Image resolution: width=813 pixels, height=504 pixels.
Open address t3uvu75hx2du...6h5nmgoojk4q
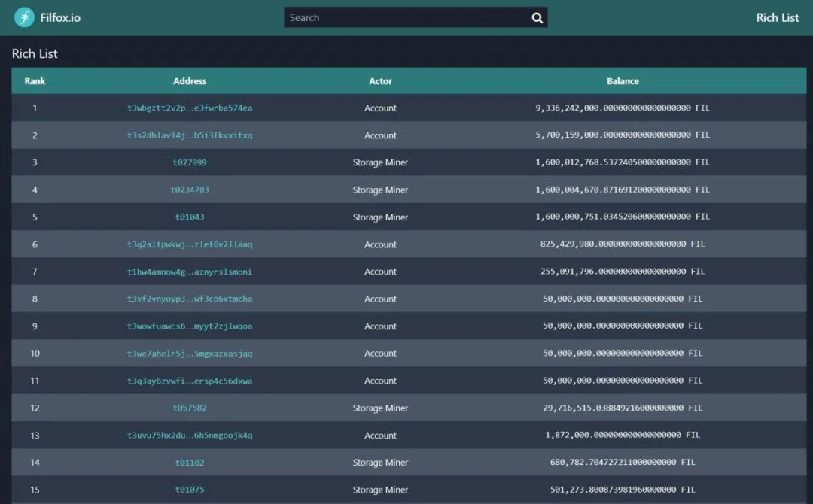point(190,435)
